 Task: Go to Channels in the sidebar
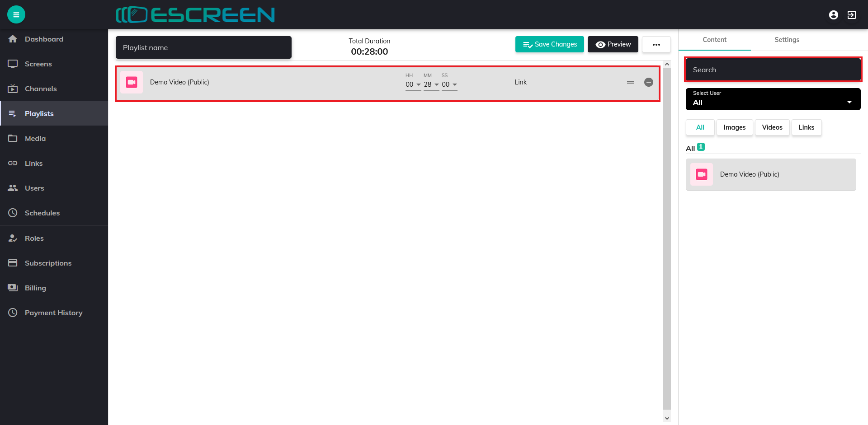coord(41,89)
